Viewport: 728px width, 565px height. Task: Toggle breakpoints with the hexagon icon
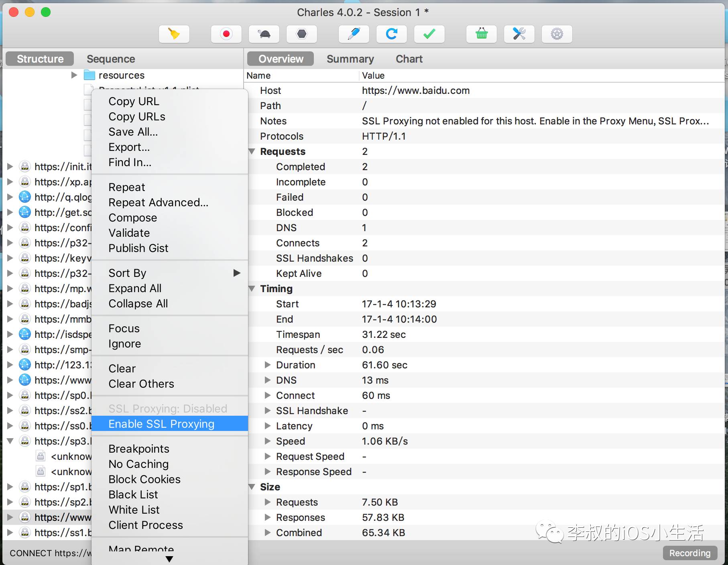pyautogui.click(x=302, y=34)
